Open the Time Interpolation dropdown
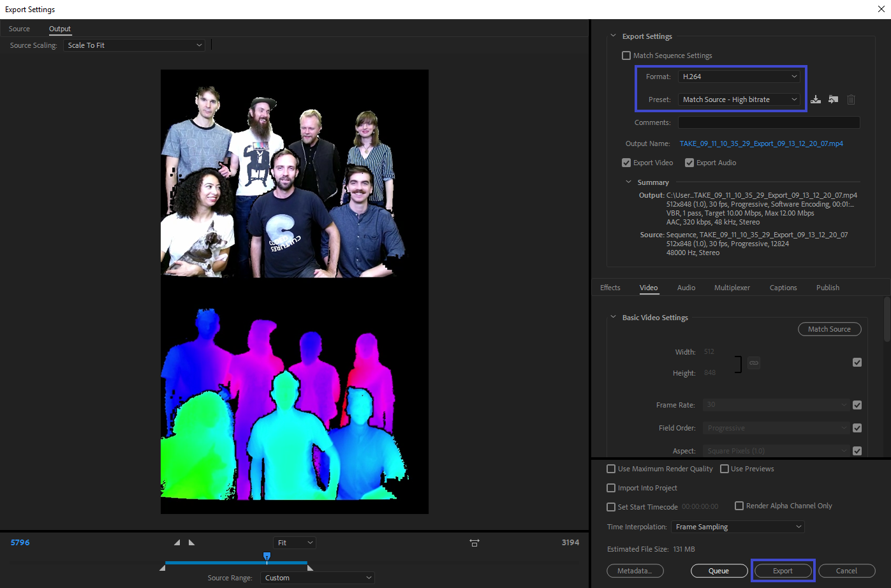The height and width of the screenshot is (588, 891). pos(737,527)
